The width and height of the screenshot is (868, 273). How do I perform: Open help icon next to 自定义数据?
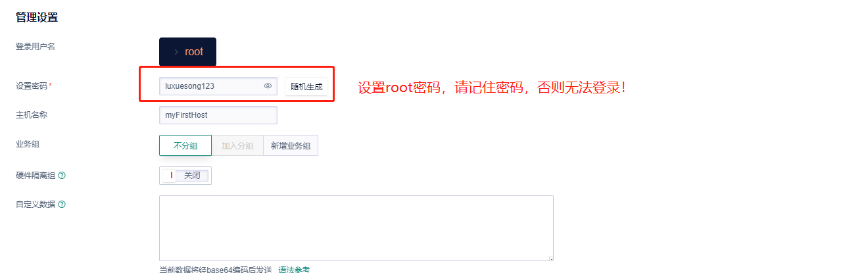click(62, 204)
